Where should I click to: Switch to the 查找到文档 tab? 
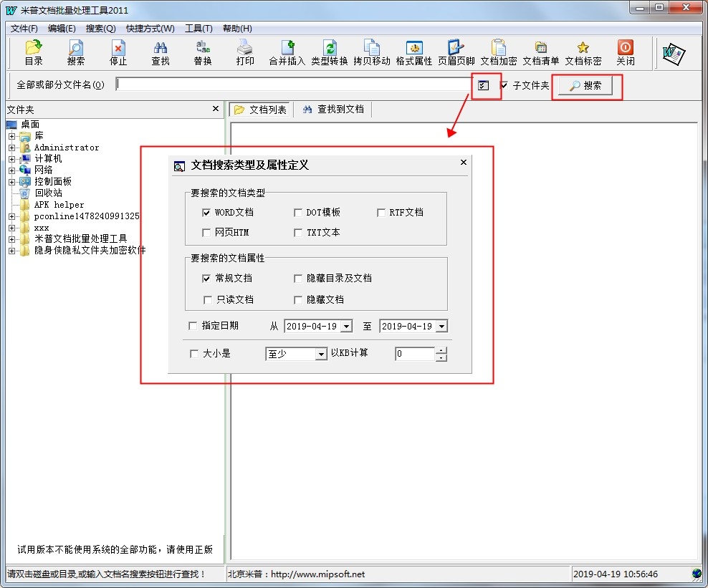(333, 109)
